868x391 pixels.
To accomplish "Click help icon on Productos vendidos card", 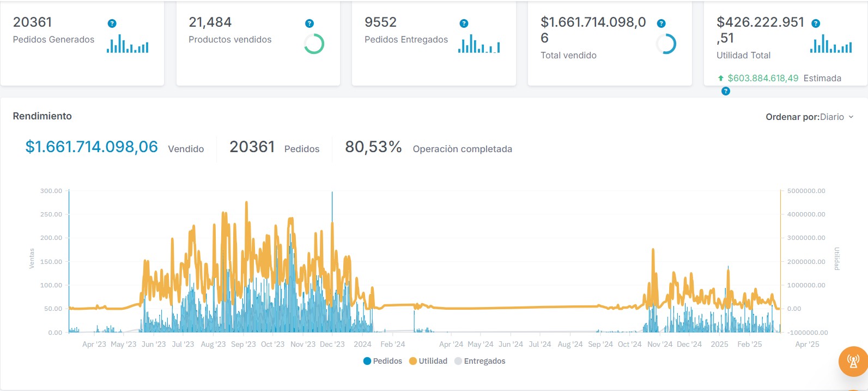I will click(x=309, y=23).
